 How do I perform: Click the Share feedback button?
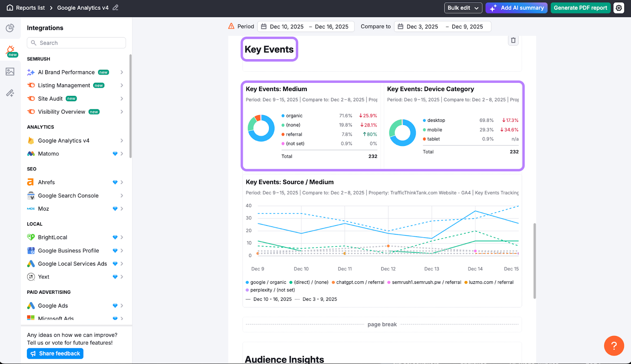click(55, 354)
